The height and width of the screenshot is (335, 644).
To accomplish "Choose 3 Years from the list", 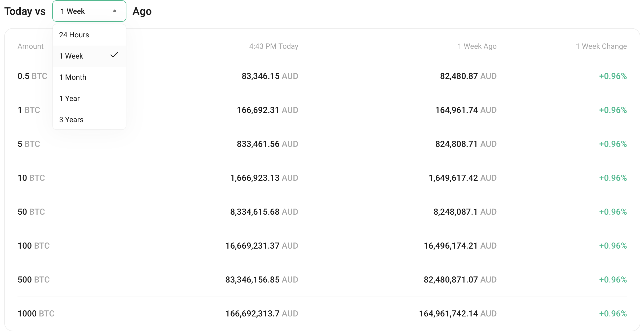I will [71, 120].
